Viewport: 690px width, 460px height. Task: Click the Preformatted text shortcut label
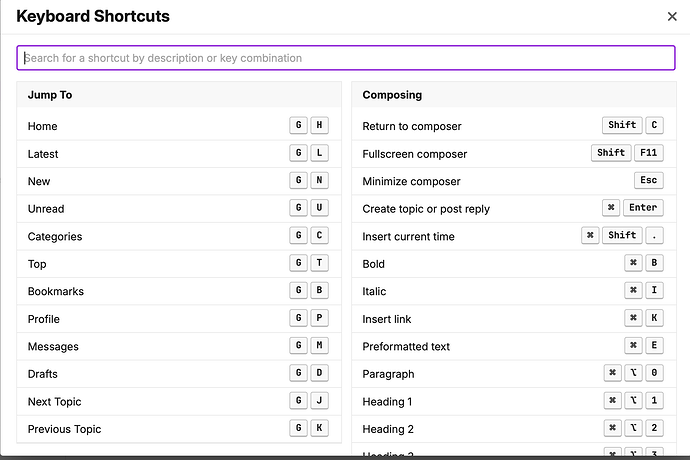coord(406,347)
